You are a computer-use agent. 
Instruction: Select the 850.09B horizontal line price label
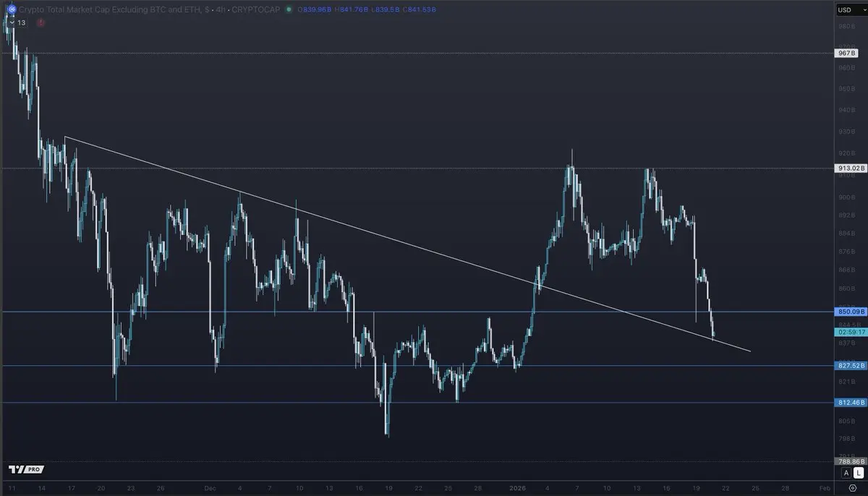coord(851,312)
